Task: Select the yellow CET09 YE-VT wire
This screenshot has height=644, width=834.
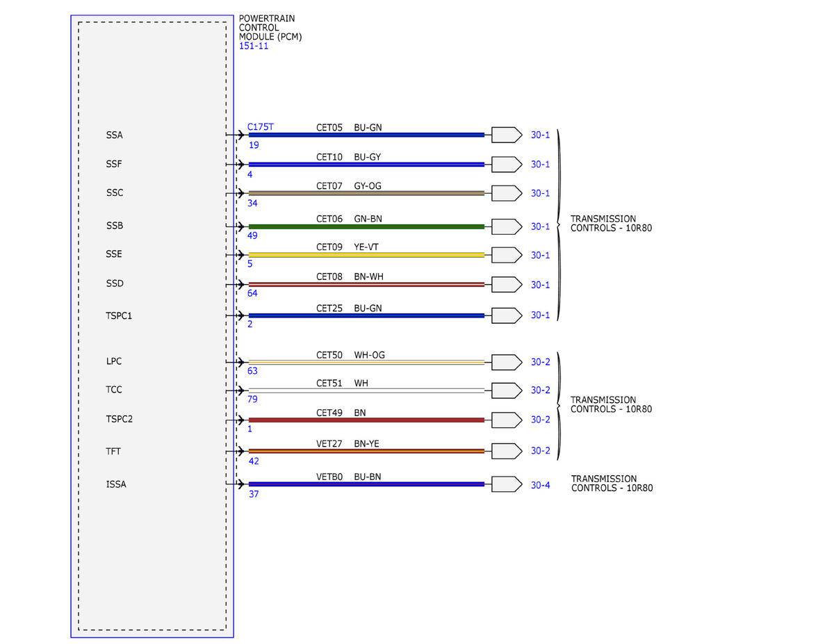Action: [366, 255]
